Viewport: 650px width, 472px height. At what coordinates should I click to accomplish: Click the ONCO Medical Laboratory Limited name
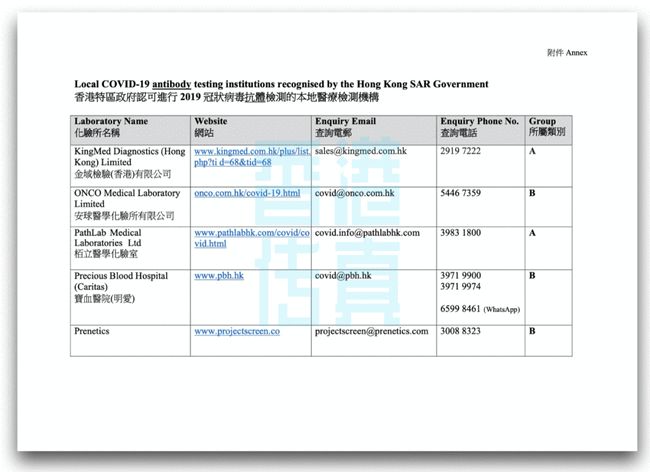pyautogui.click(x=127, y=204)
